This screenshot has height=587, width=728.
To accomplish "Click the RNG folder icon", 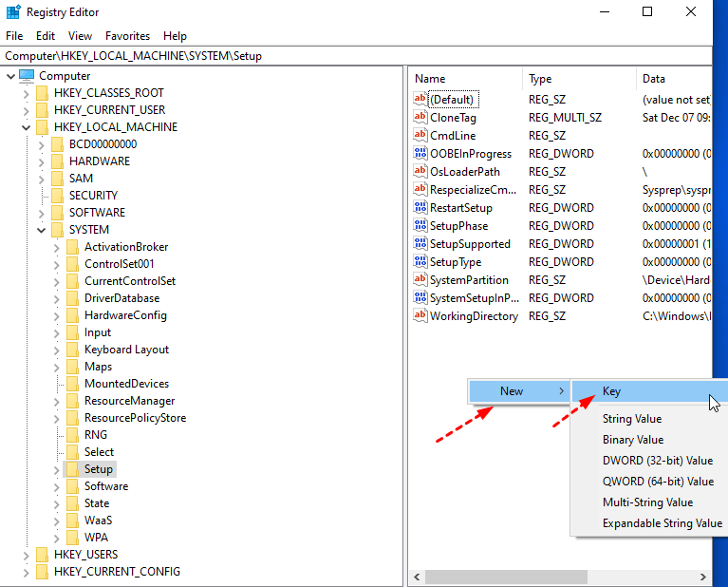I will tap(72, 435).
